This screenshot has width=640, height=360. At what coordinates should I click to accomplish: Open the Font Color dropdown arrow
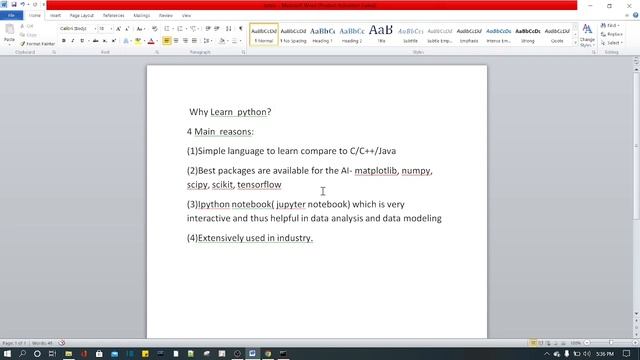coord(157,41)
